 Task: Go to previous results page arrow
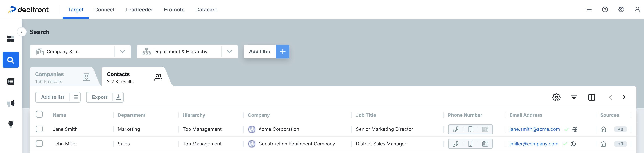[x=611, y=97]
